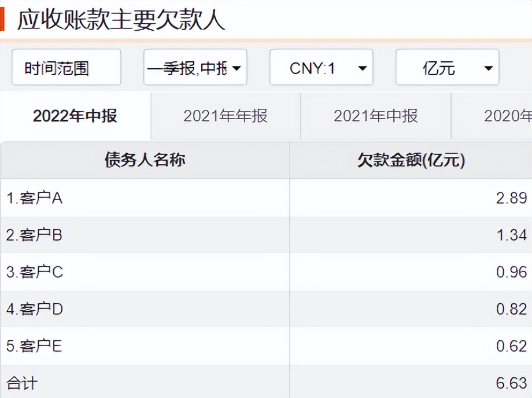Switch to the 2021年年报 tab
The image size is (532, 398).
226,116
